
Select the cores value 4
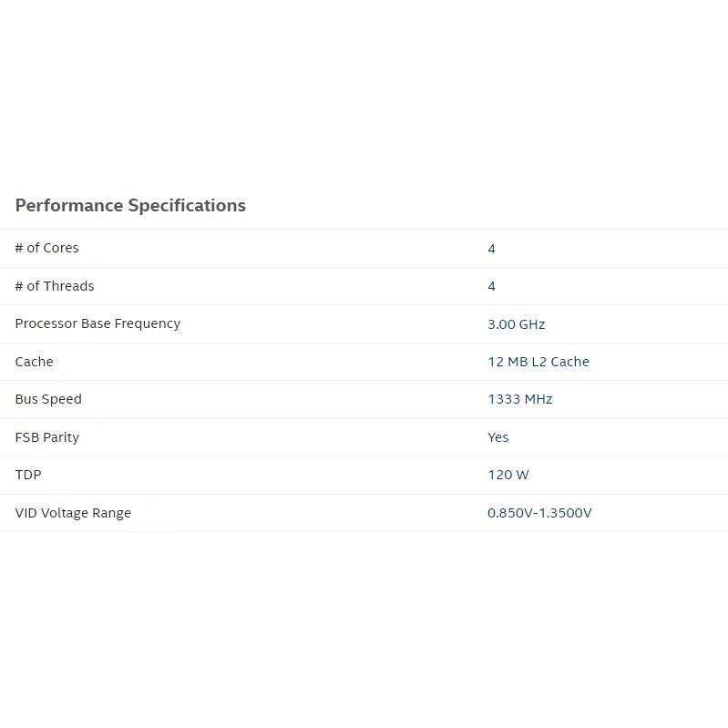pos(491,249)
